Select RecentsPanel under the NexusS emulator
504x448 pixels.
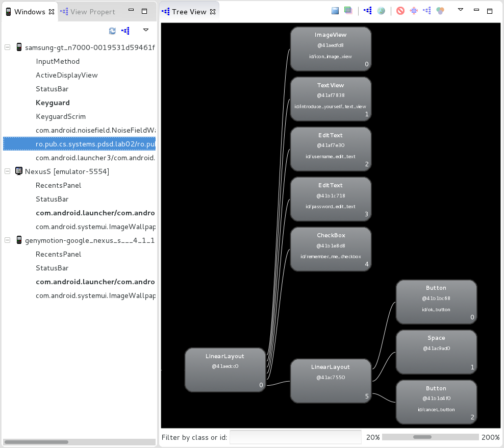pyautogui.click(x=59, y=186)
